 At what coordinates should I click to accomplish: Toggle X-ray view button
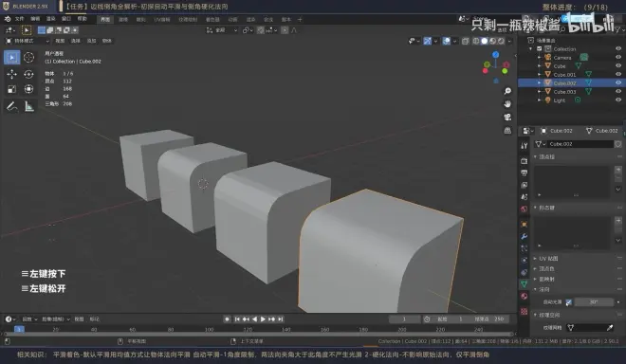pos(465,41)
